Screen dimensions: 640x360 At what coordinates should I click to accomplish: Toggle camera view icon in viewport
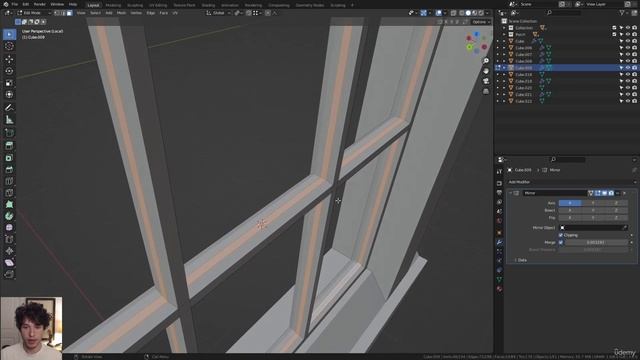coord(486,81)
